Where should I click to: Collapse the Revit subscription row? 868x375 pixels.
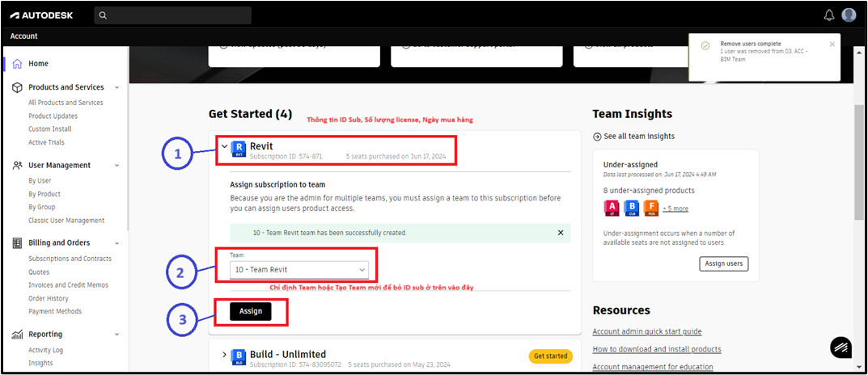pos(224,146)
